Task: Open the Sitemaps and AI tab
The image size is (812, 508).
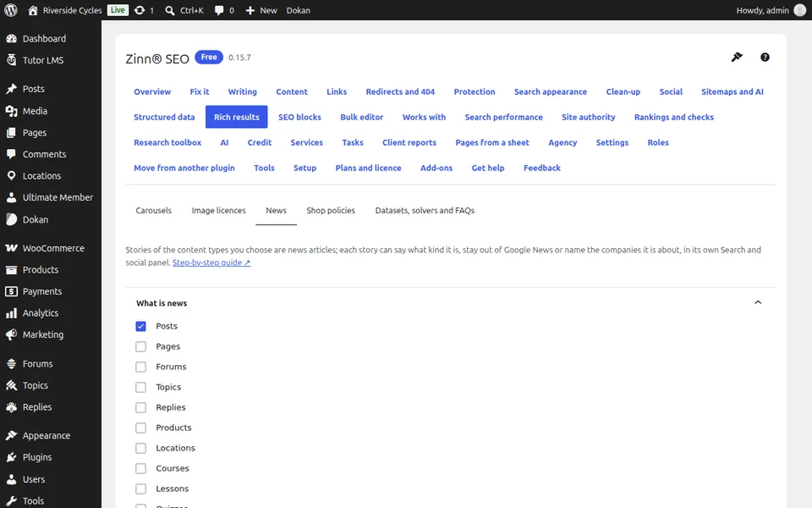Action: tap(732, 91)
